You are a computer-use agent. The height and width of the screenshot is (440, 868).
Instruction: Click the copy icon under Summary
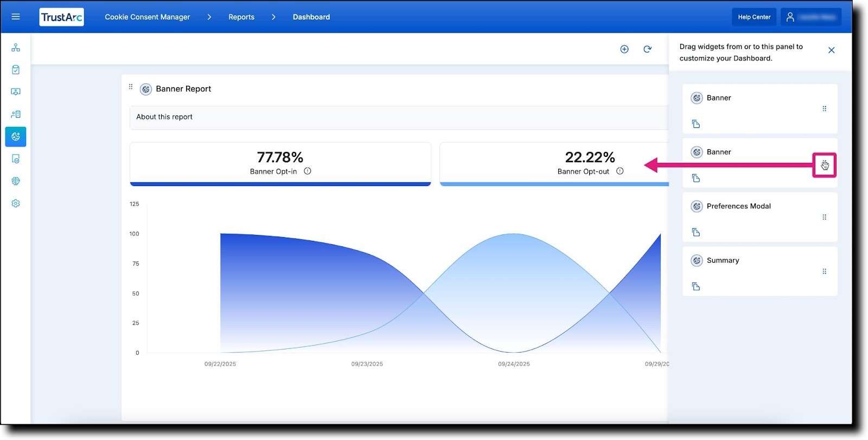tap(696, 287)
